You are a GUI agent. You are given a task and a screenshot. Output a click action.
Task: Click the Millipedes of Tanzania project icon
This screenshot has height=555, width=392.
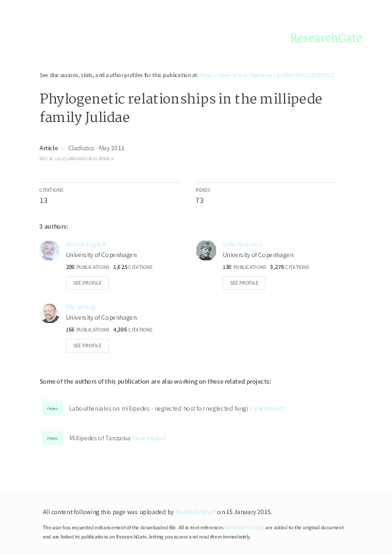click(x=53, y=437)
